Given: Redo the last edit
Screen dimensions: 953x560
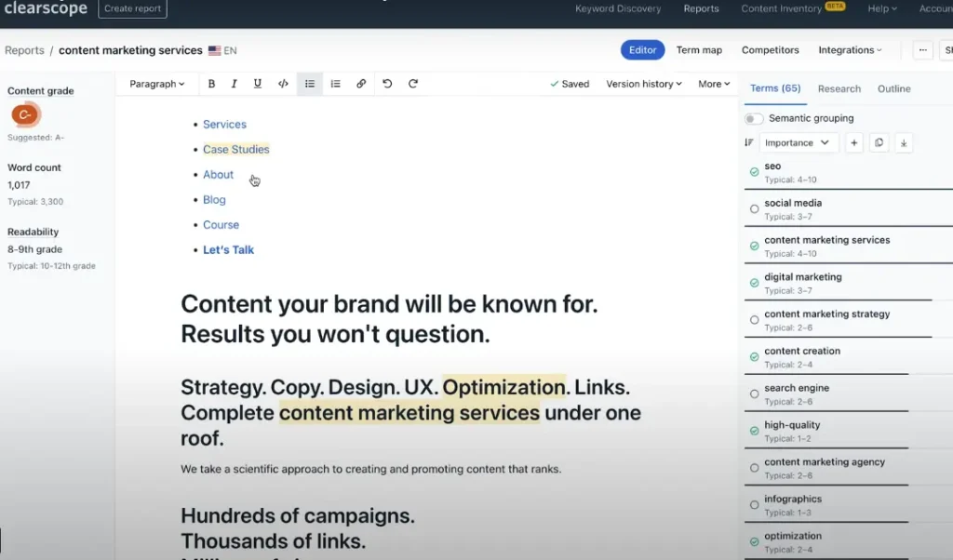Looking at the screenshot, I should point(413,84).
